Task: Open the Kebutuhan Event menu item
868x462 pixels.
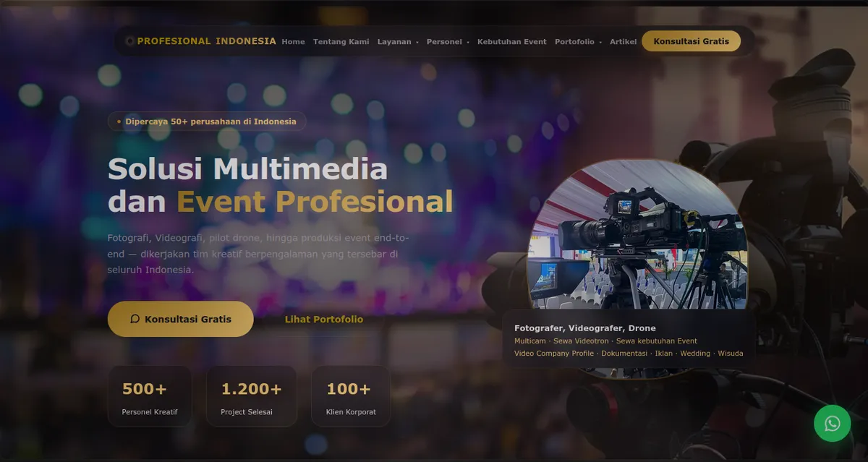Action: 511,42
